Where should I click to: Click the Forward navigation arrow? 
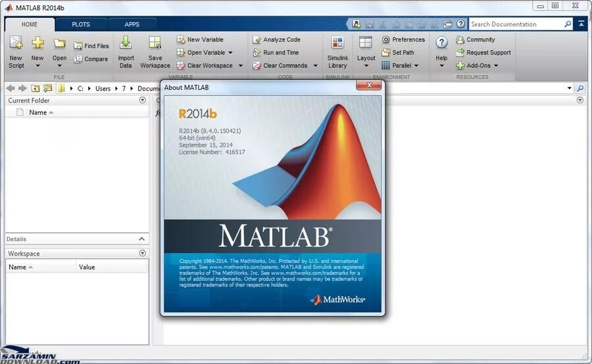point(22,88)
